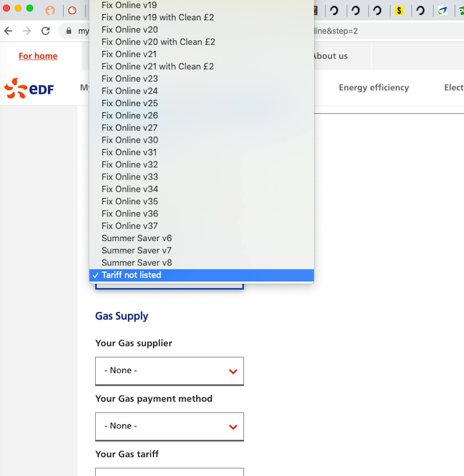This screenshot has width=464, height=476.
Task: Select Fix Online v27 option
Action: 202,128
